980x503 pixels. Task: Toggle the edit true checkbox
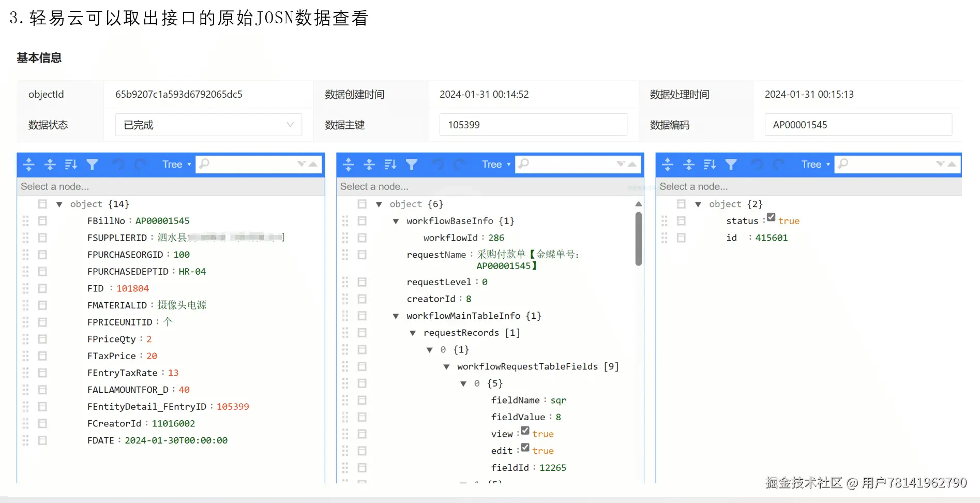[525, 448]
